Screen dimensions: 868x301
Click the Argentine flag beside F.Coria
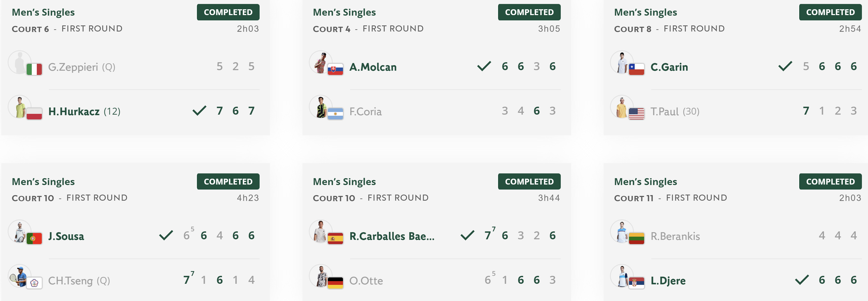[335, 114]
